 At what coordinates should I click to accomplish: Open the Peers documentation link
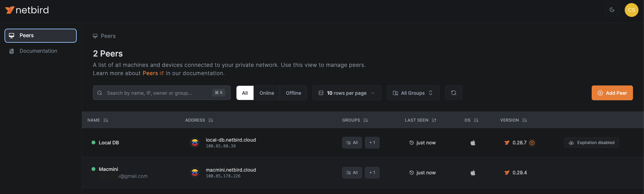pos(153,73)
